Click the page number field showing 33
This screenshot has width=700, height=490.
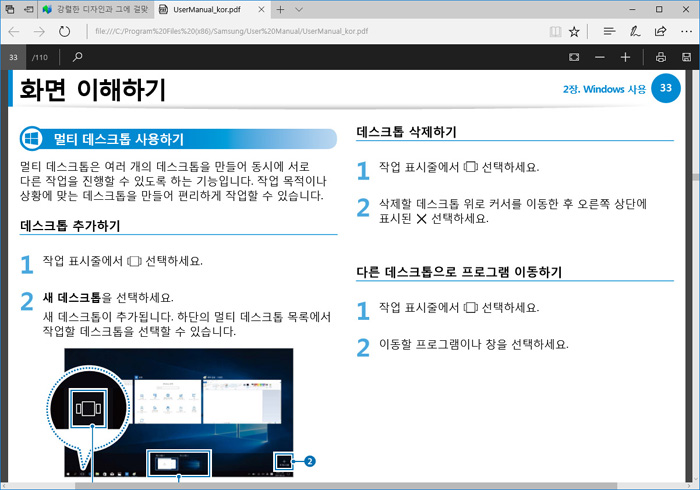[x=14, y=57]
